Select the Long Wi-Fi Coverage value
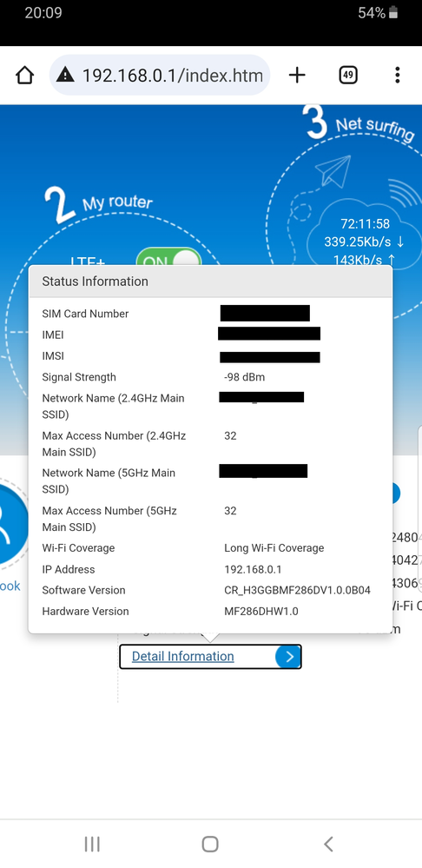Viewport: 422px width, 868px height. [274, 548]
